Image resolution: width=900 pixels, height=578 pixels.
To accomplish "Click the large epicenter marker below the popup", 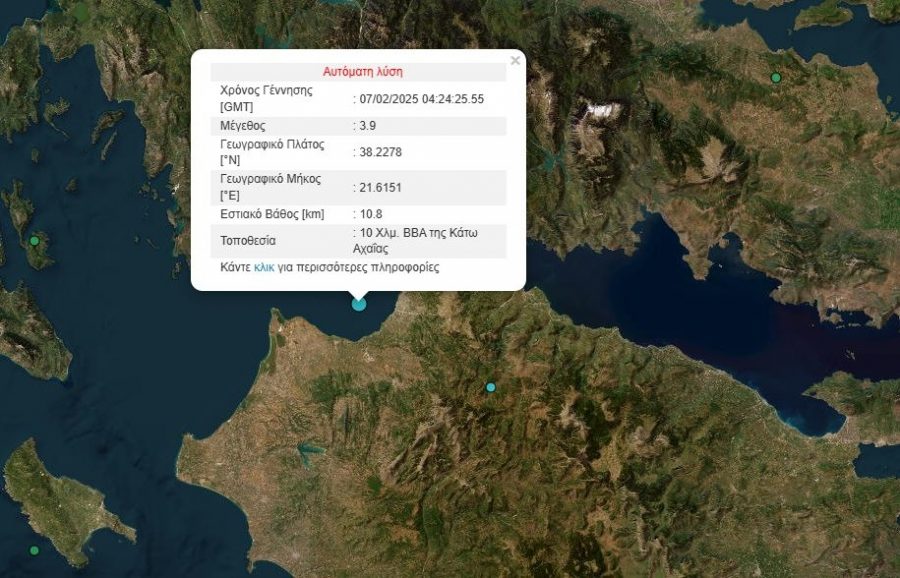I will point(359,303).
